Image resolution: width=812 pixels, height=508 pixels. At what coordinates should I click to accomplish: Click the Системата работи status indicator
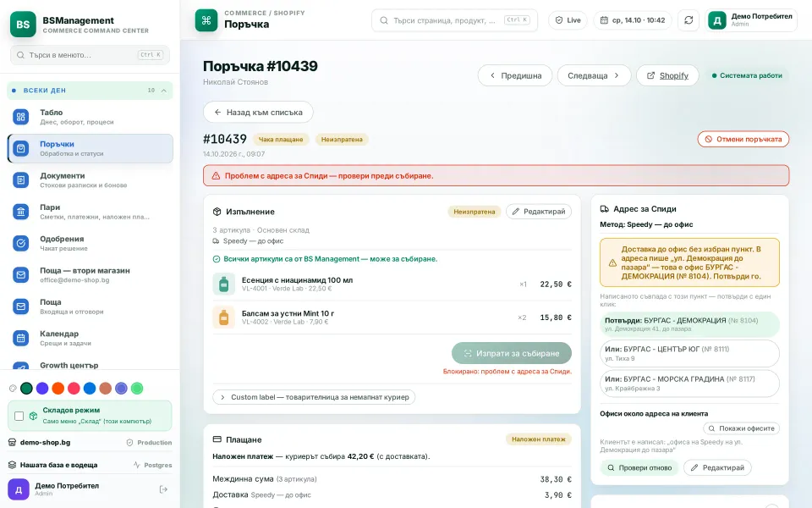tap(747, 75)
